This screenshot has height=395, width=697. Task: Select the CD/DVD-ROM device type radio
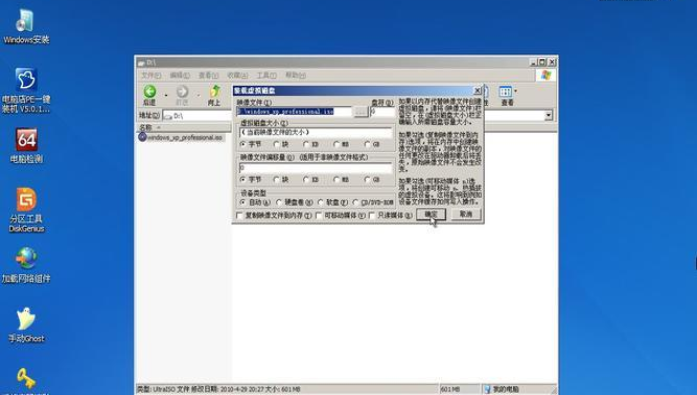(x=356, y=202)
